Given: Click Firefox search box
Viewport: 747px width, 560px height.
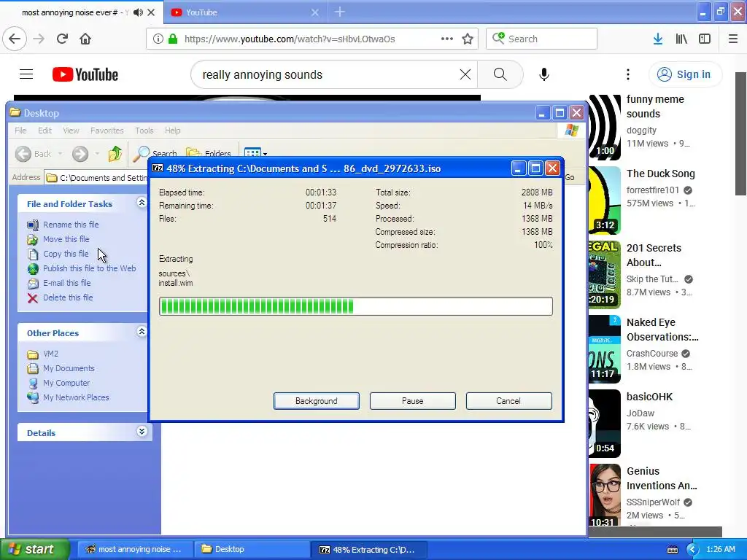Looking at the screenshot, I should [542, 39].
